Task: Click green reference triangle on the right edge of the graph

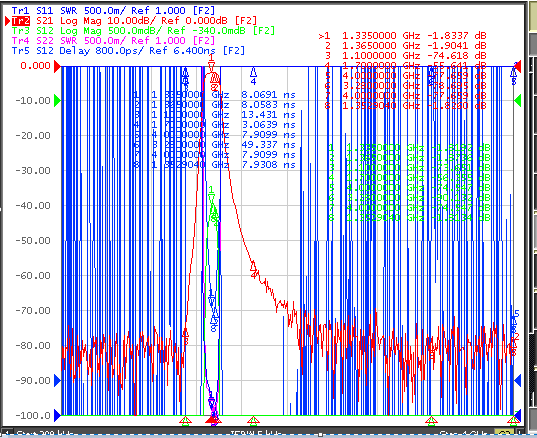Action: [517, 101]
